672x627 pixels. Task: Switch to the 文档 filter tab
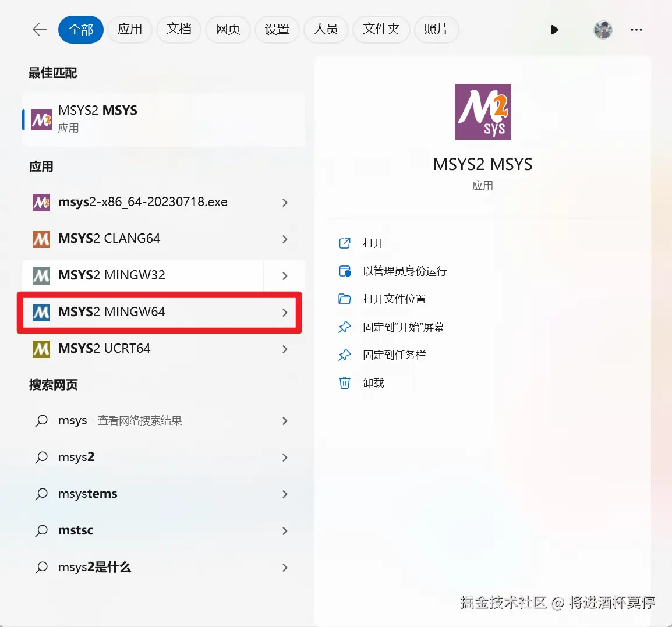[179, 29]
